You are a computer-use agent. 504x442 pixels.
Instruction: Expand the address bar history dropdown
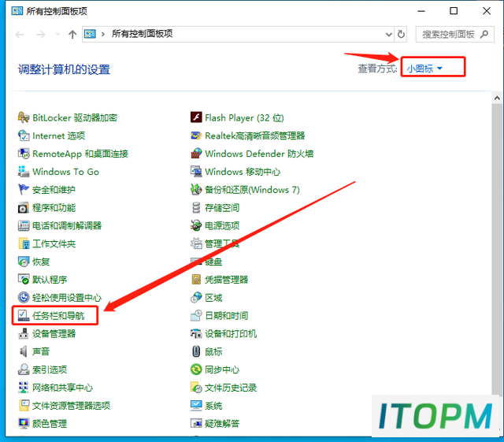coord(388,35)
